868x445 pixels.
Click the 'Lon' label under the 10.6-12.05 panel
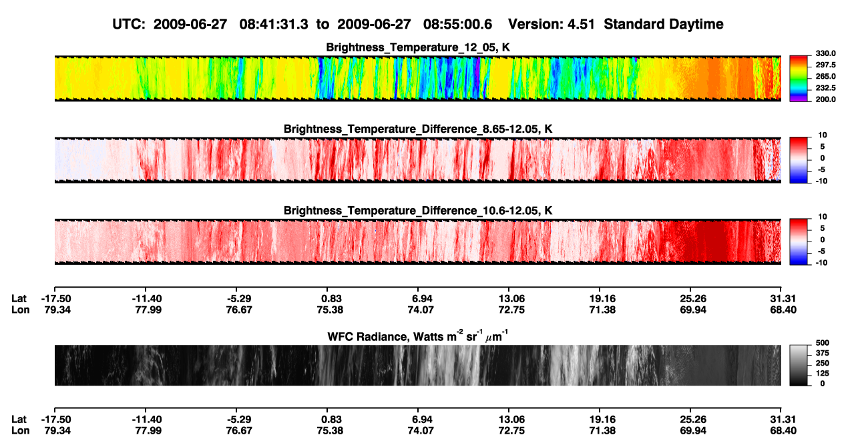[19, 310]
